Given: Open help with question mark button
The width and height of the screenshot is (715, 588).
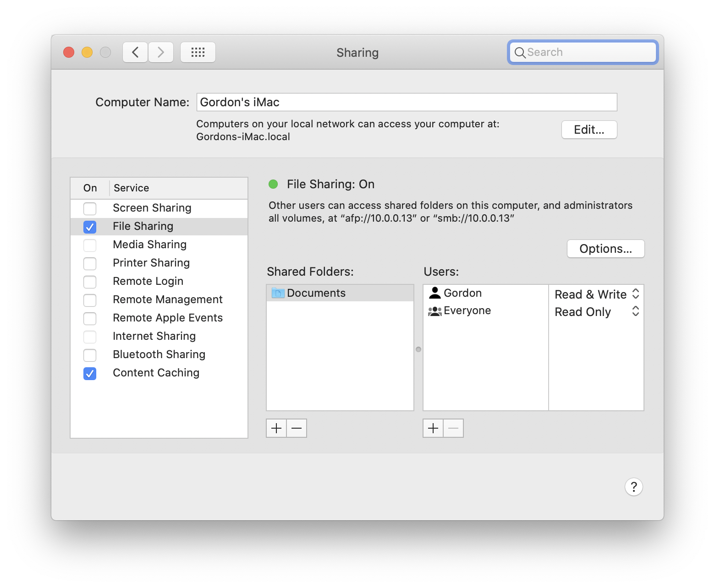Looking at the screenshot, I should click(634, 487).
